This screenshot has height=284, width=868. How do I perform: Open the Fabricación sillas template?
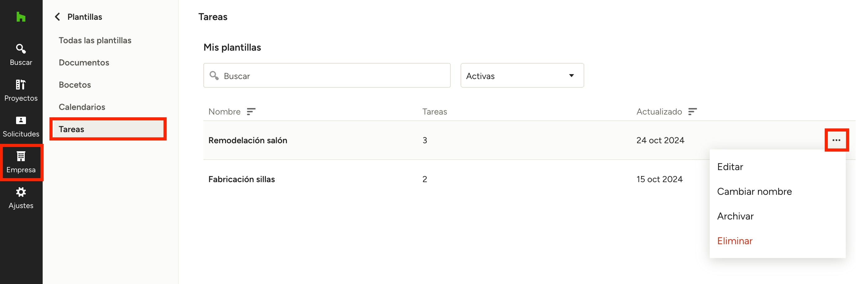(242, 179)
